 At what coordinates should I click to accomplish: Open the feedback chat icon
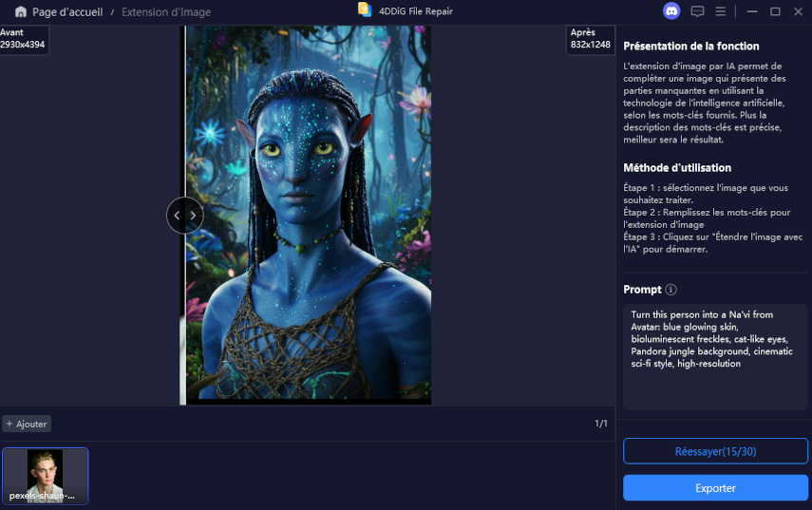point(697,11)
